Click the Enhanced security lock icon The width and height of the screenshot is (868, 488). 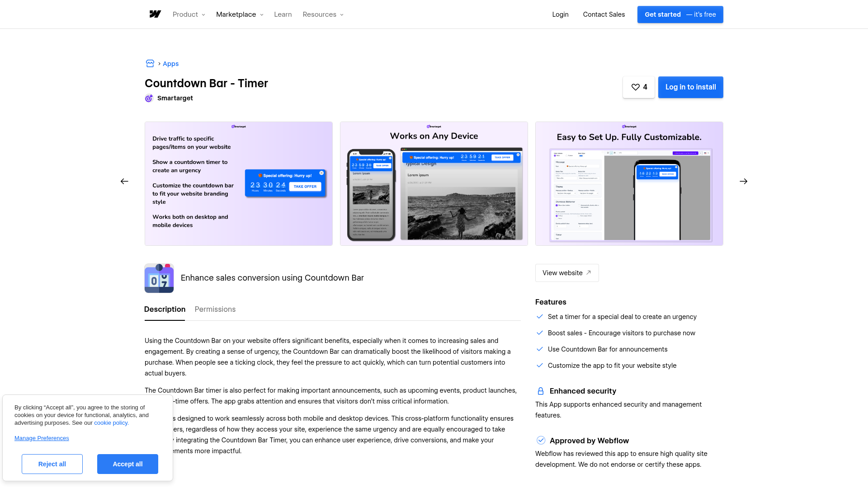point(540,391)
